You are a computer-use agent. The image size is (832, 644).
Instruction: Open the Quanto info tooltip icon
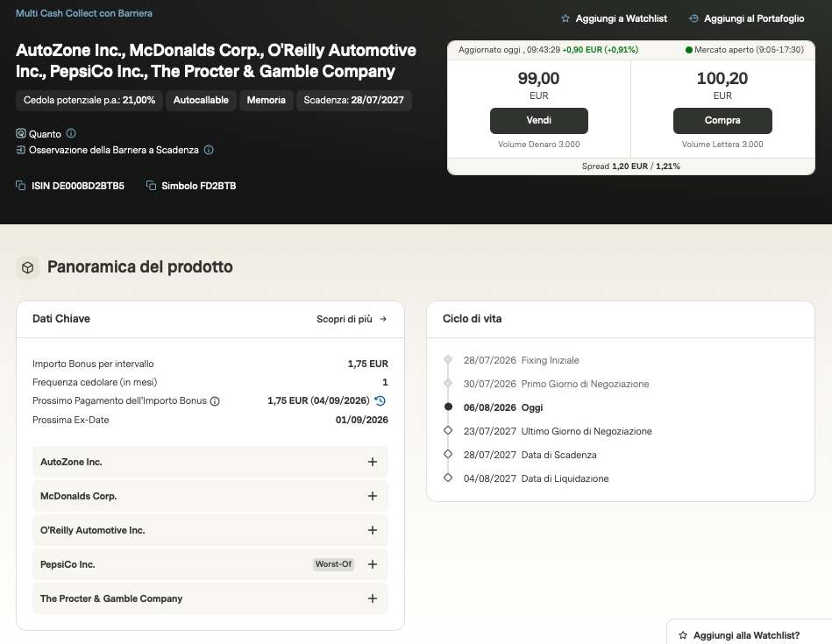(x=71, y=133)
